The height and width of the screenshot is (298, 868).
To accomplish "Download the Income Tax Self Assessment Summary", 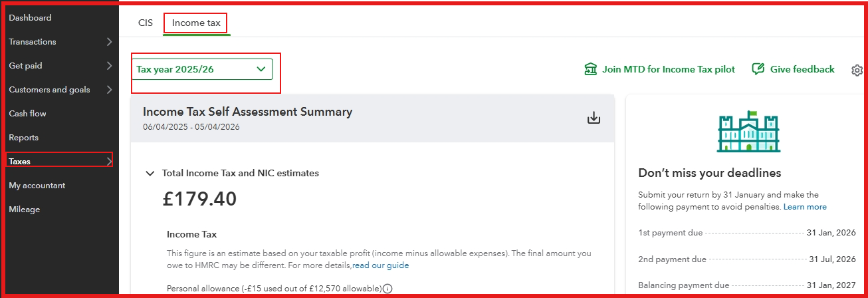I will (594, 118).
